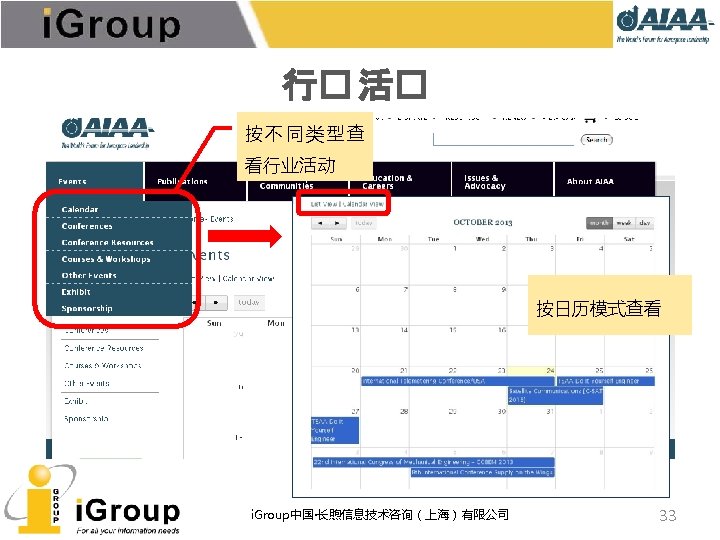Open 22nd International Congress of Mechanical Engineering event

coord(433,462)
